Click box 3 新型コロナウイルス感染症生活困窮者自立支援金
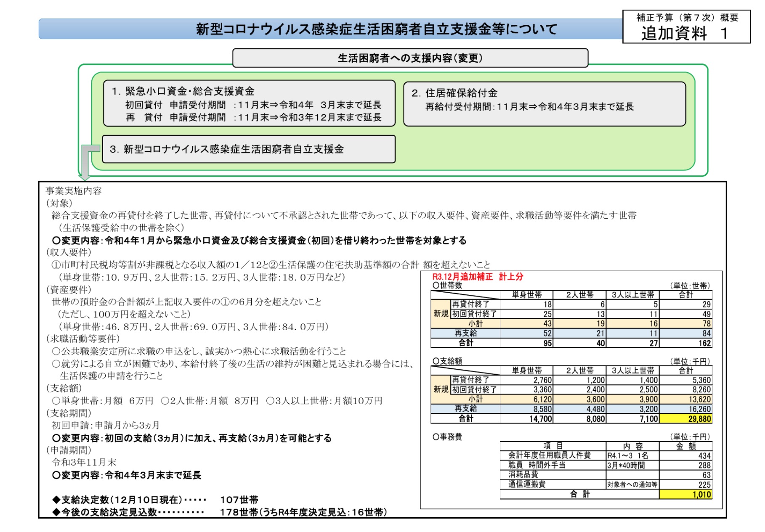The image size is (765, 532). click(249, 149)
